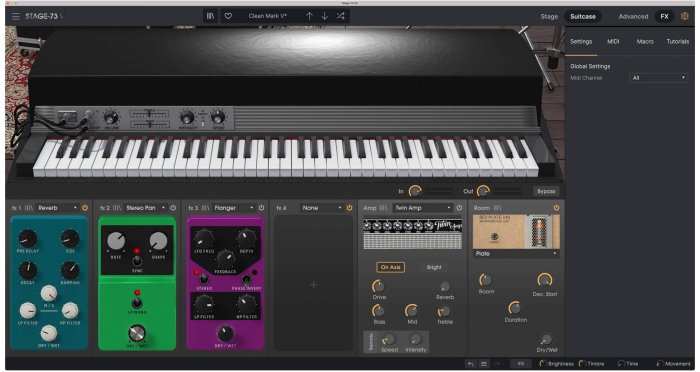The height and width of the screenshot is (372, 700).
Task: Click the Clean Mark V preset name
Action: (268, 16)
